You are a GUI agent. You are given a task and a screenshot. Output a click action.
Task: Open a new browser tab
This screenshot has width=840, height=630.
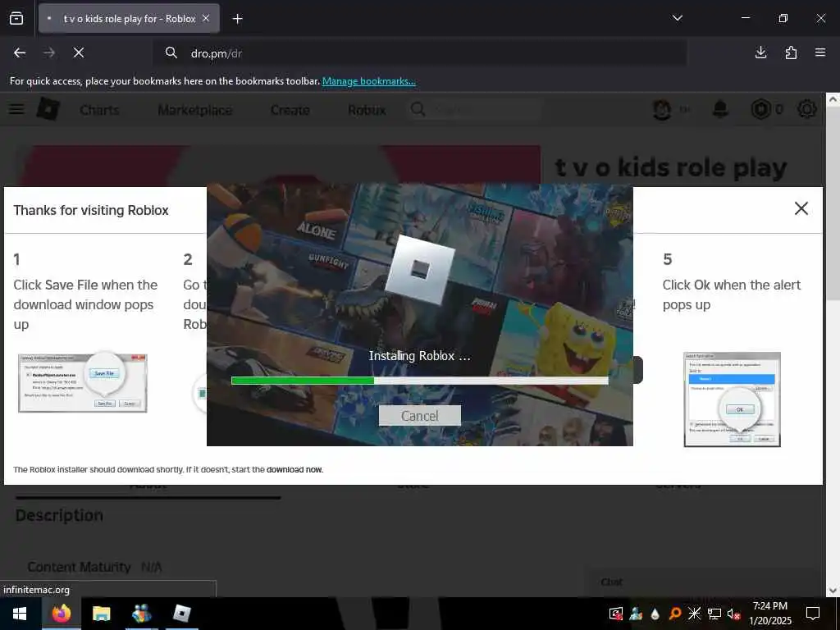click(x=237, y=19)
